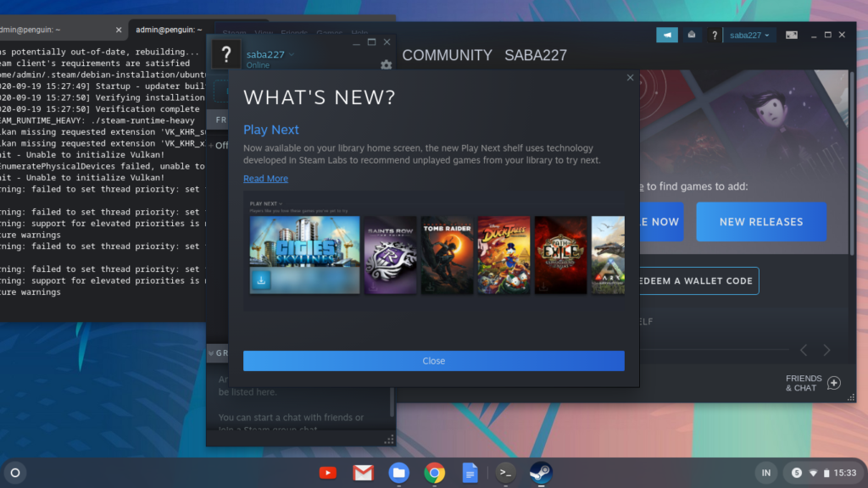Screen dimensions: 868x488
Task: Click the NEW RELEASES button
Action: (761, 222)
